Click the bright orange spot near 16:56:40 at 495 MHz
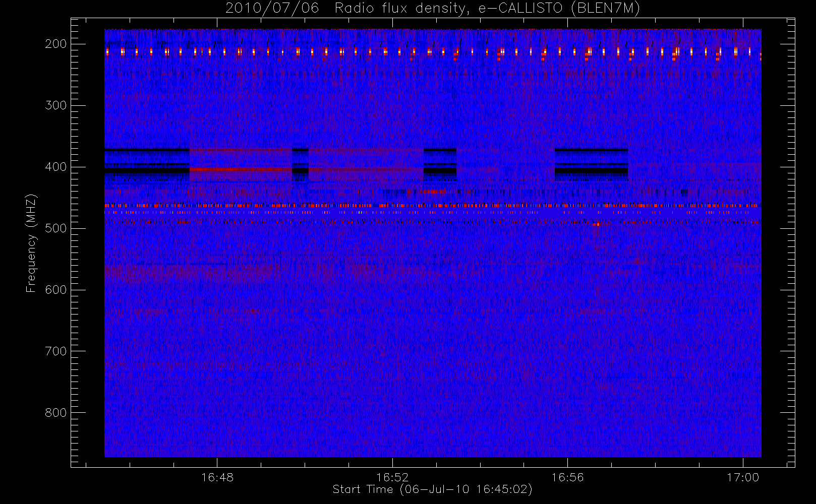The width and height of the screenshot is (816, 504). [x=598, y=224]
